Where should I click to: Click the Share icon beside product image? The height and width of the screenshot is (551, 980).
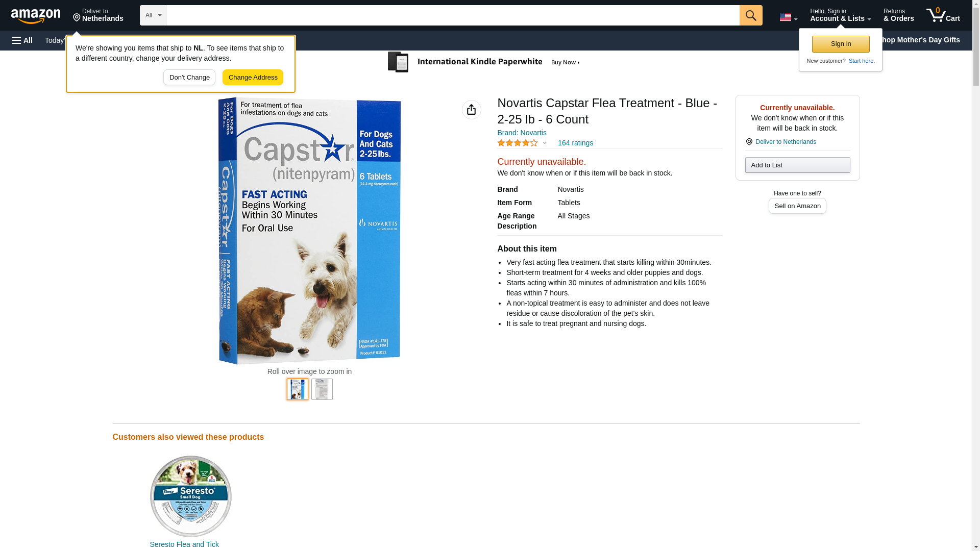tap(471, 110)
